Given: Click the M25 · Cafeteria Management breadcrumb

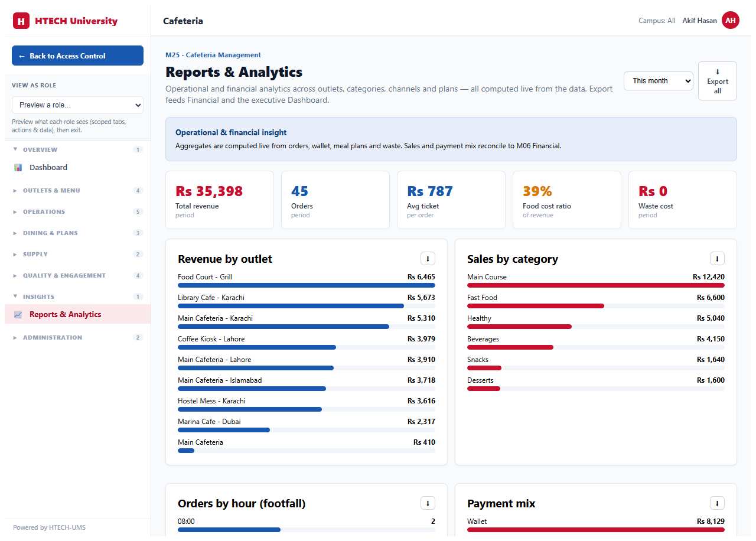Looking at the screenshot, I should coord(213,55).
